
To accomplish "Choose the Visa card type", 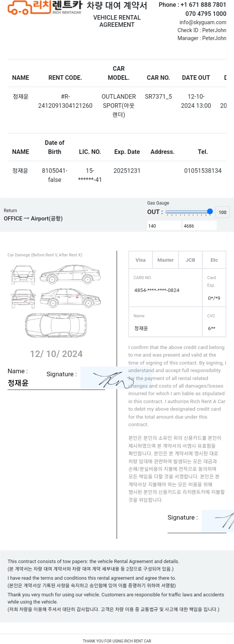I will 140,260.
